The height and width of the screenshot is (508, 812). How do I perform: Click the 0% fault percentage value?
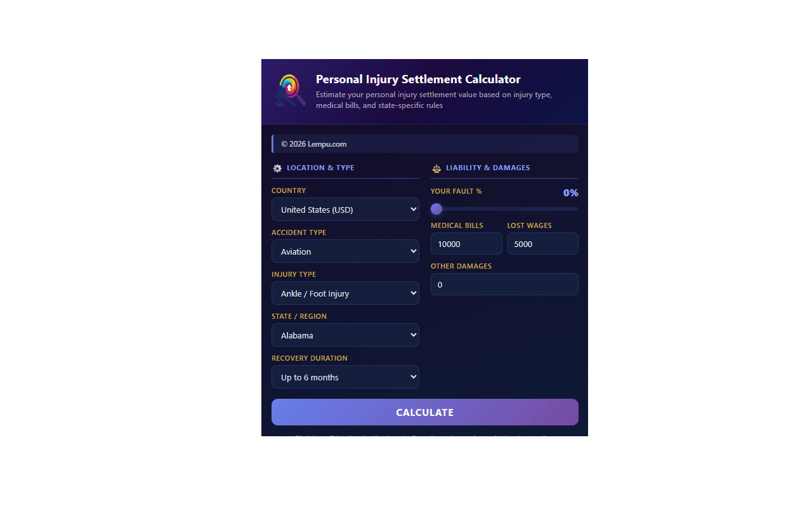click(x=570, y=193)
